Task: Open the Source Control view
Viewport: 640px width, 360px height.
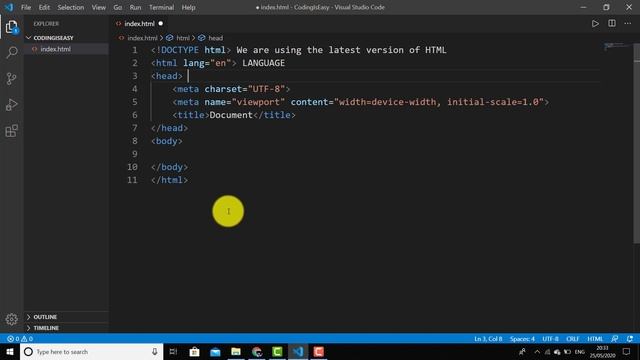Action: 11,78
